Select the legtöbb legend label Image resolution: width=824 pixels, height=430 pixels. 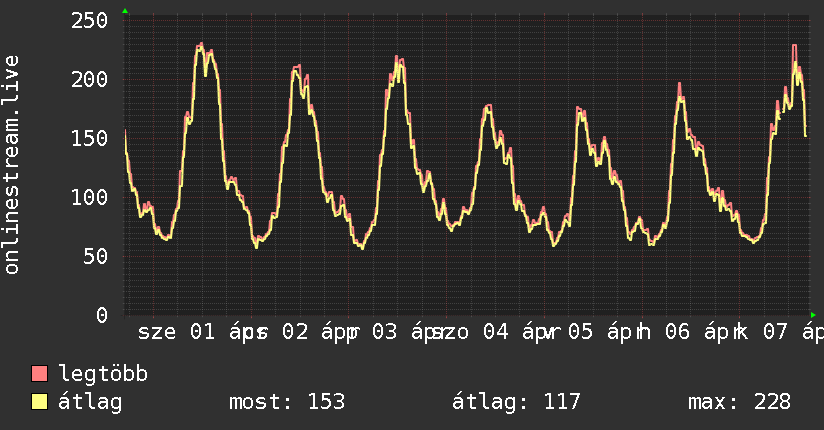click(x=104, y=374)
